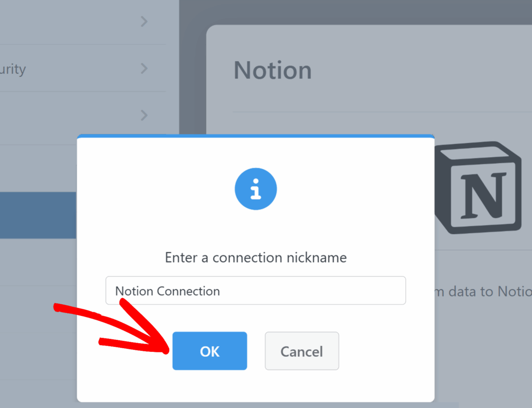The width and height of the screenshot is (532, 408).
Task: Confirm the connection by pressing OK
Action: pos(209,351)
